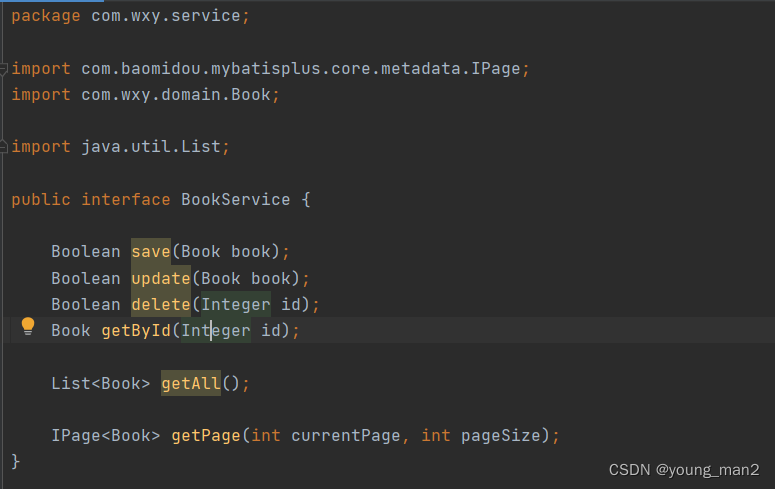Image resolution: width=775 pixels, height=489 pixels.
Task: Click the 'getPage' method name
Action: tap(206, 436)
